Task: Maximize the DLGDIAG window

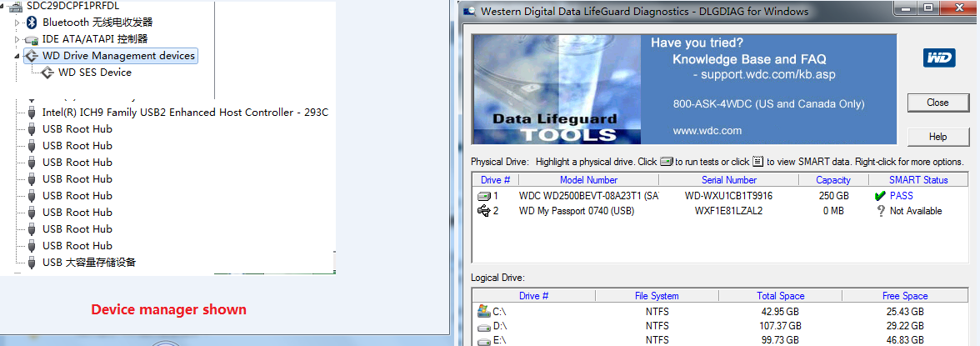Action: coord(928,8)
